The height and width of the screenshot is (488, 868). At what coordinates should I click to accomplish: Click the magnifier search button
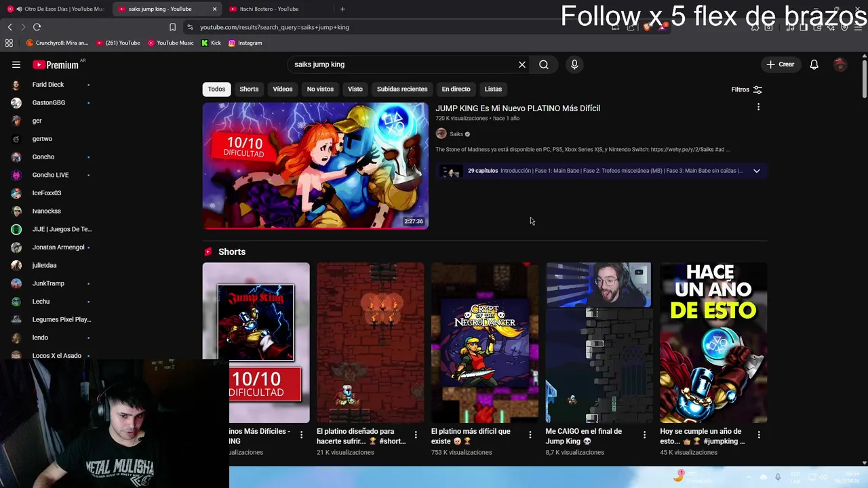click(544, 64)
